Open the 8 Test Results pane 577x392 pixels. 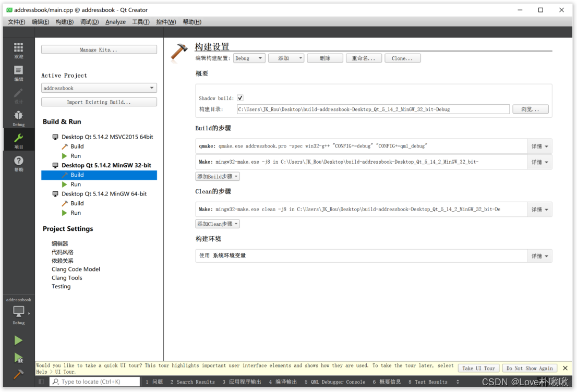point(428,382)
